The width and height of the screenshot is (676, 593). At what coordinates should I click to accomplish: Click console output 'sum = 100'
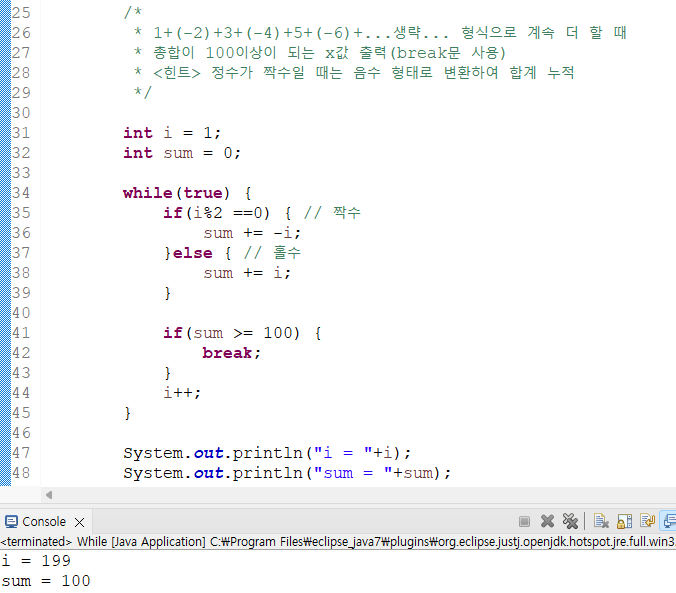(x=46, y=581)
